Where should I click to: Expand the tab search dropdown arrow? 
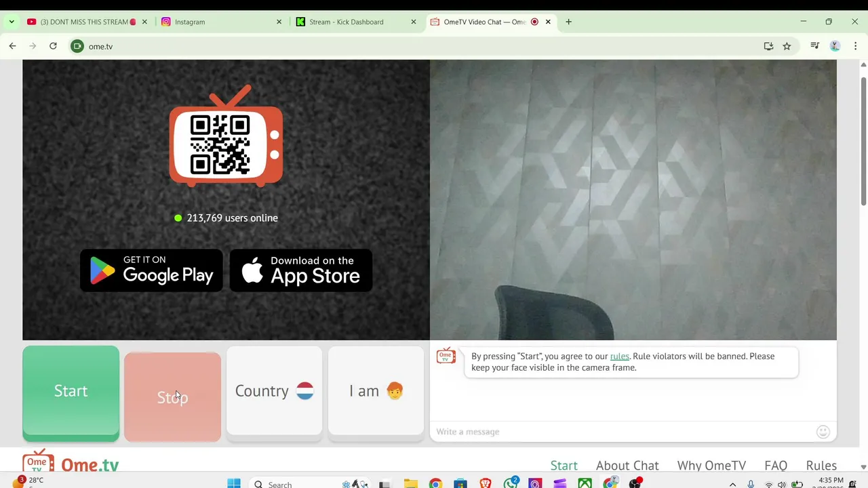(12, 22)
